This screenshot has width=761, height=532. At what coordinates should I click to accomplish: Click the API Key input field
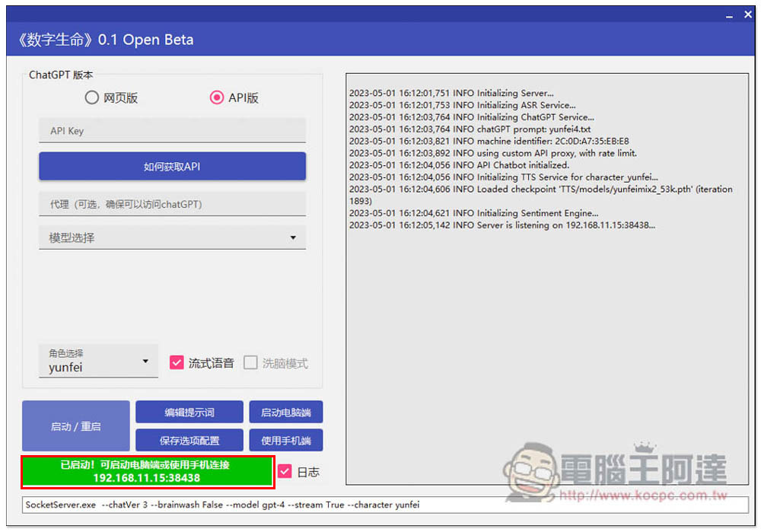pyautogui.click(x=172, y=131)
